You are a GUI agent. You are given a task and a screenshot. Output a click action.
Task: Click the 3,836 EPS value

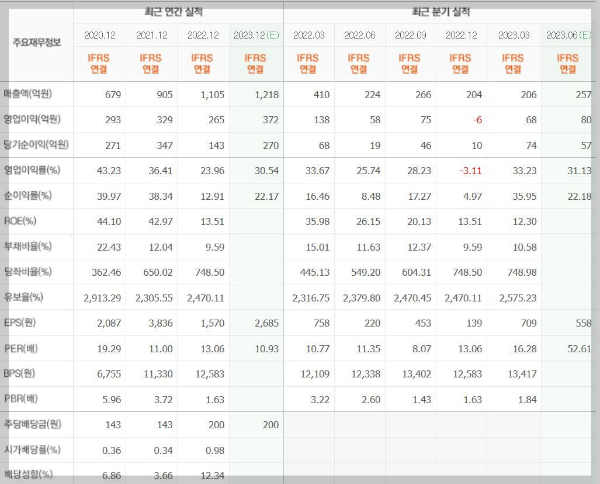161,323
